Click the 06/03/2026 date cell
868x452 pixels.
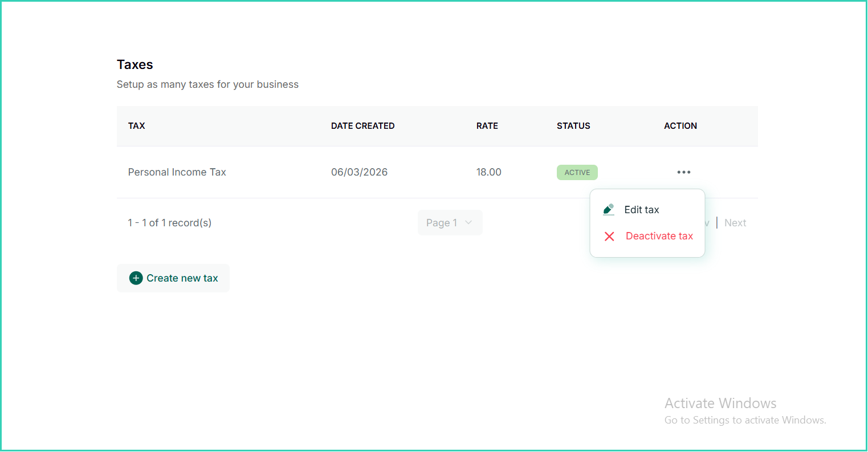click(x=360, y=172)
